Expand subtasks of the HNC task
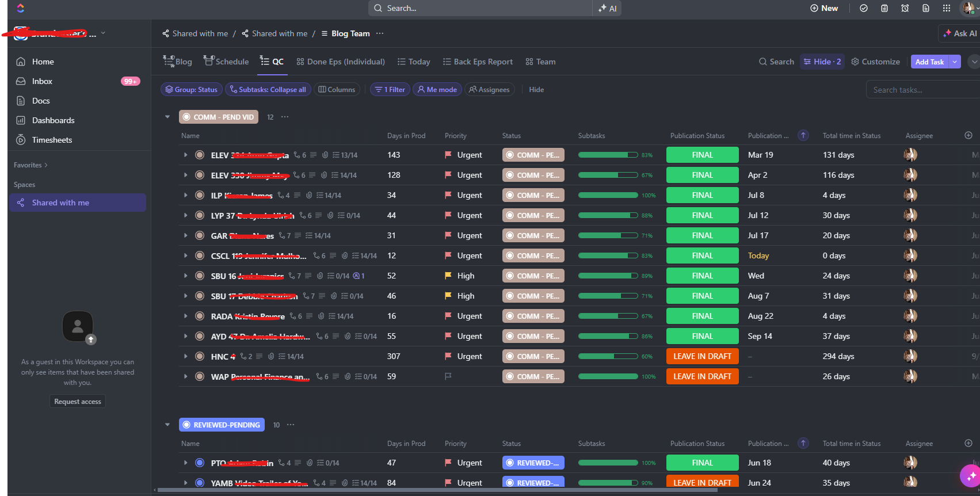Image resolution: width=980 pixels, height=496 pixels. (185, 356)
